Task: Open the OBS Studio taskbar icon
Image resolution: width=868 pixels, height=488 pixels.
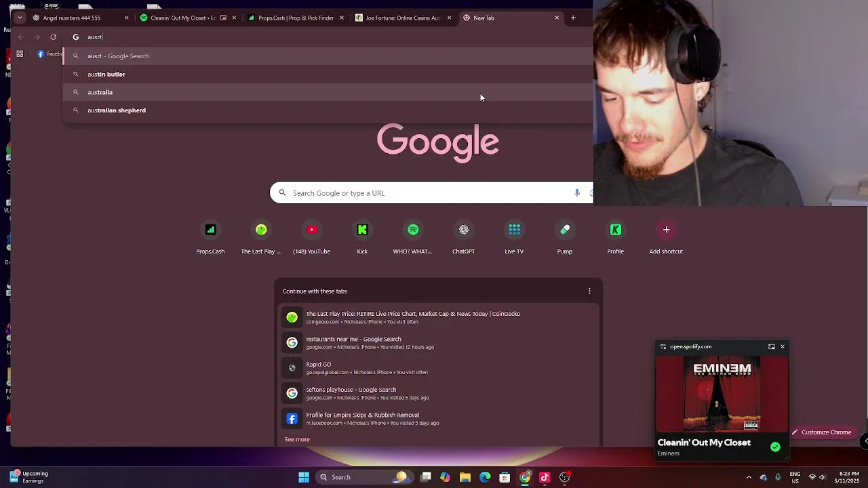Action: (x=564, y=477)
